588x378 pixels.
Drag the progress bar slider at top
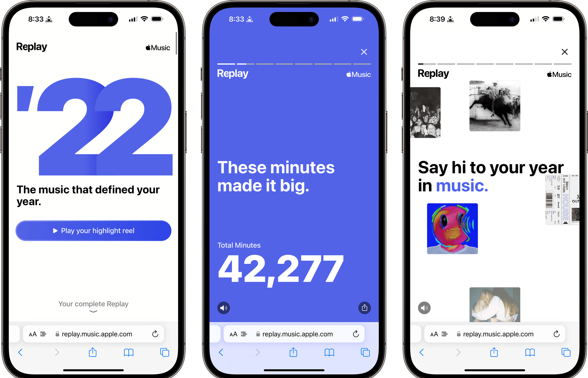click(244, 64)
